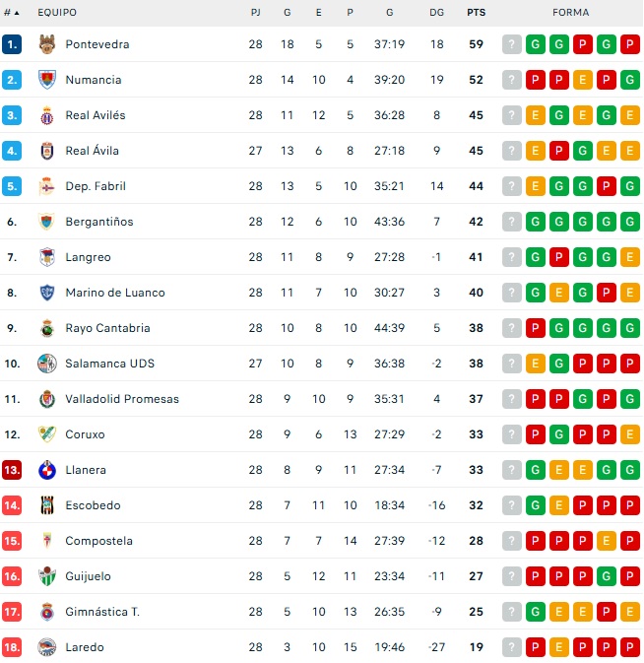Image resolution: width=644 pixels, height=663 pixels.
Task: Open the Bergantiños team badge
Action: click(x=46, y=222)
